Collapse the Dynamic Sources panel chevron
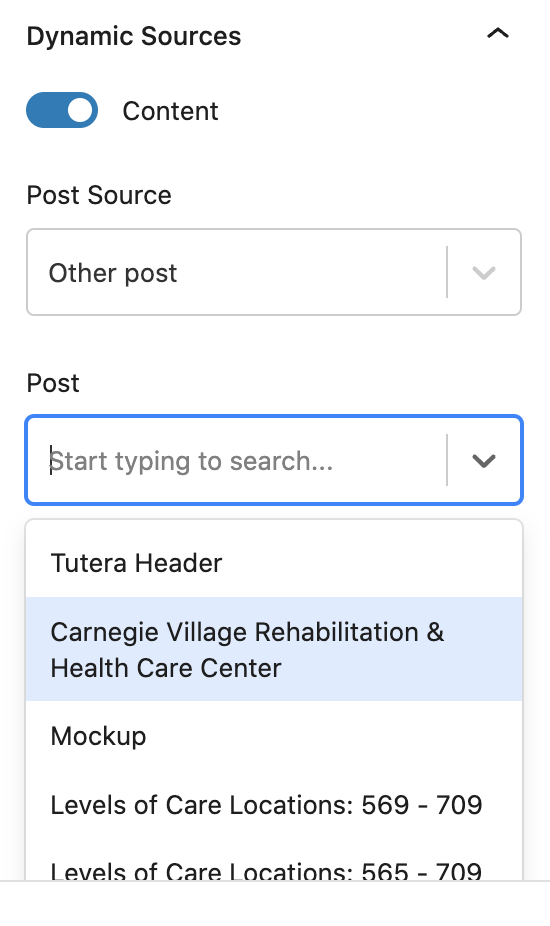 click(497, 34)
